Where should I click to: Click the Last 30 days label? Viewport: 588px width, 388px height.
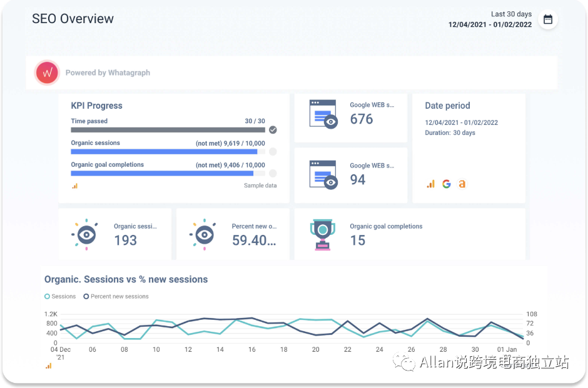point(512,14)
